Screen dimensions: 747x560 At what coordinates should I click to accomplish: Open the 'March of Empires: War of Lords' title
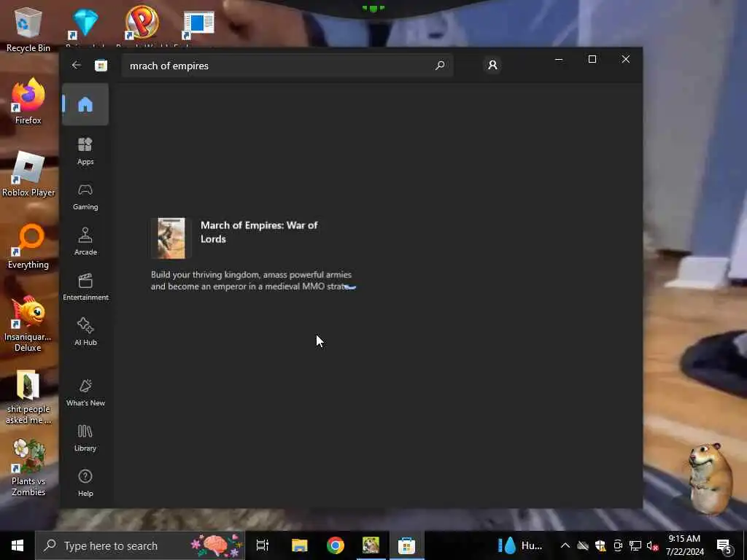point(259,232)
